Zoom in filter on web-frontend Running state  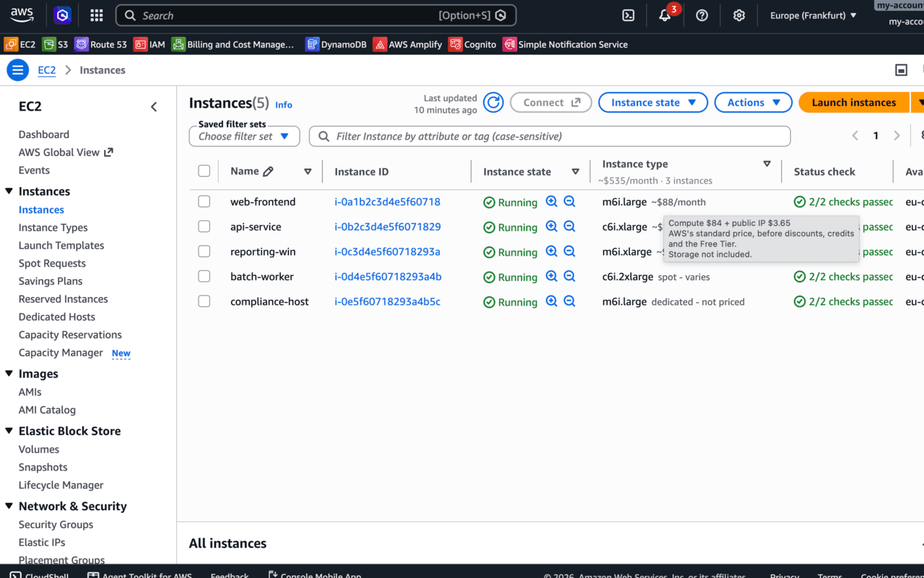pyautogui.click(x=552, y=202)
